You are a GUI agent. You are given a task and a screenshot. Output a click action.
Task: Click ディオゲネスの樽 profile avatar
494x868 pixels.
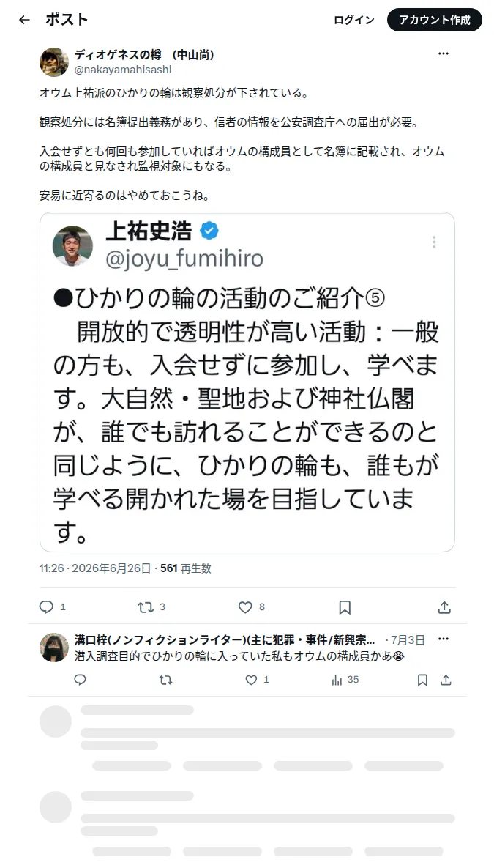point(54,62)
